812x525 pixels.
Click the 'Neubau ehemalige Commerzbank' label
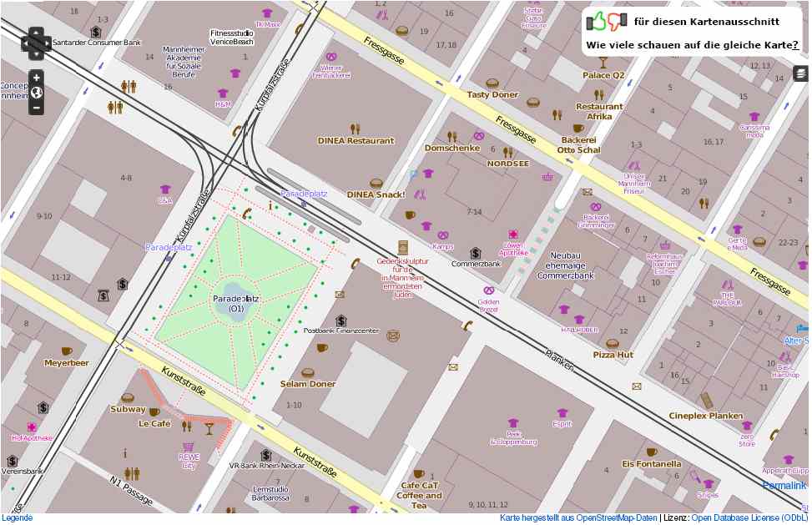click(566, 265)
